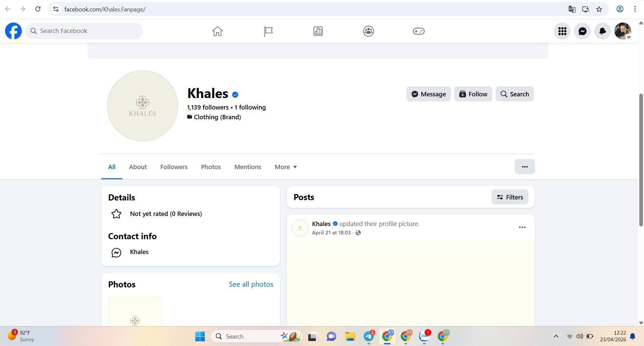Screen dimensions: 644x346
Task: Open the post's three-dot options menu
Action: tap(522, 227)
